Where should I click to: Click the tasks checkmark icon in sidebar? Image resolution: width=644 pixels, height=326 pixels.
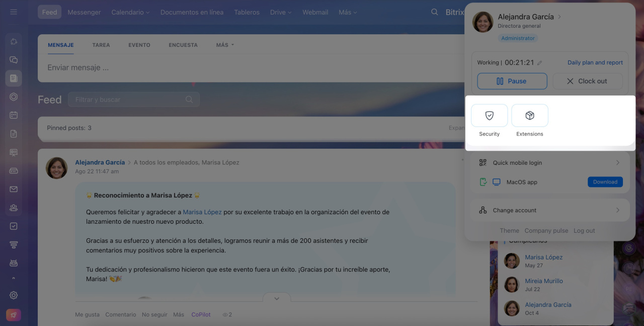click(x=14, y=226)
